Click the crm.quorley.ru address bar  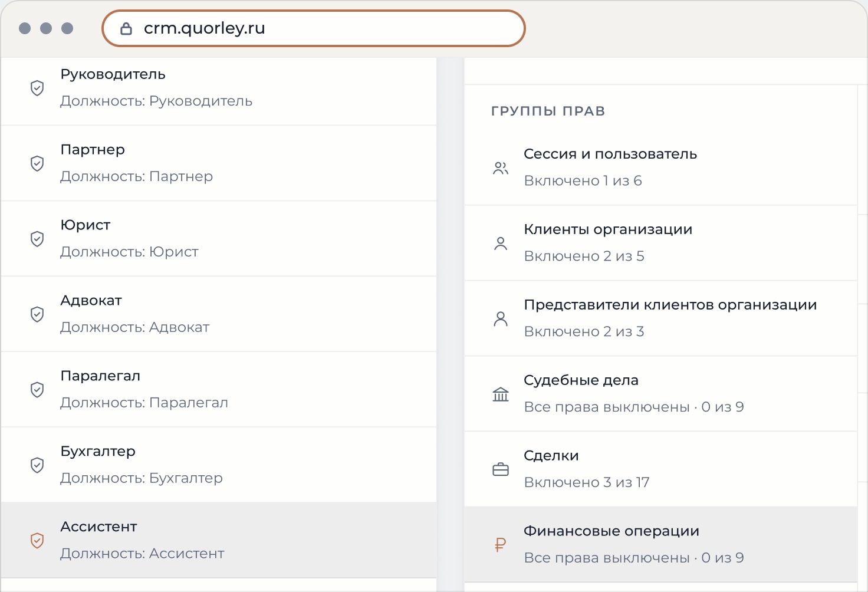point(314,28)
